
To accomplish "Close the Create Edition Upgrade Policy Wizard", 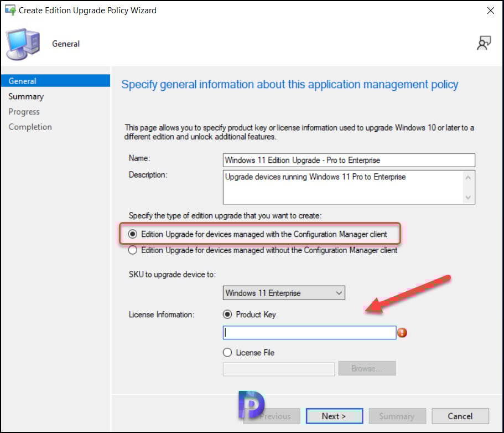I will click(x=491, y=11).
